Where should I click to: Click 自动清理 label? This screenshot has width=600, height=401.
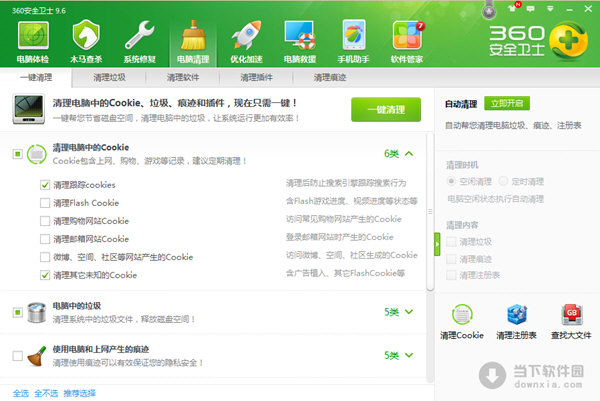coord(461,104)
